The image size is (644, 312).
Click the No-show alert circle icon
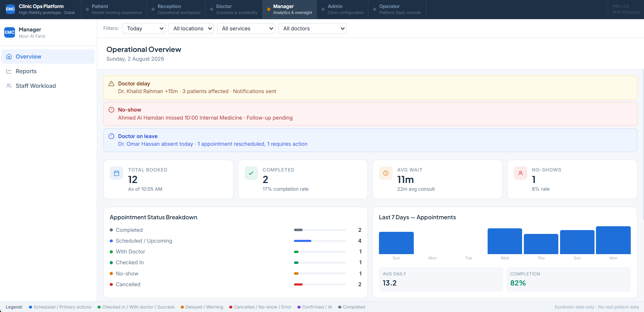[111, 110]
